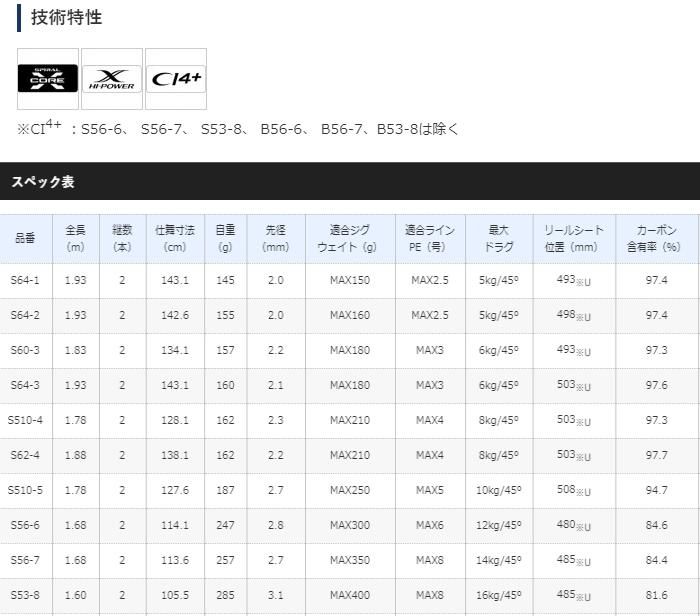Click the Spiral X Core technology icon
700x616 pixels.
pos(48,78)
